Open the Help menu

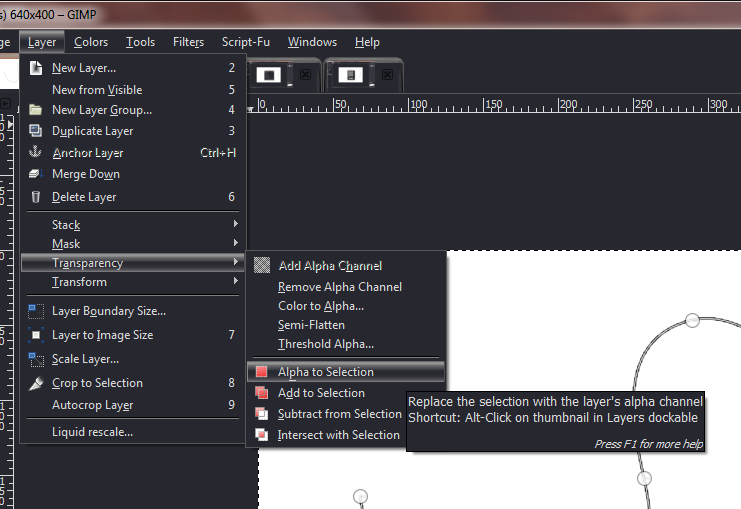pos(367,42)
